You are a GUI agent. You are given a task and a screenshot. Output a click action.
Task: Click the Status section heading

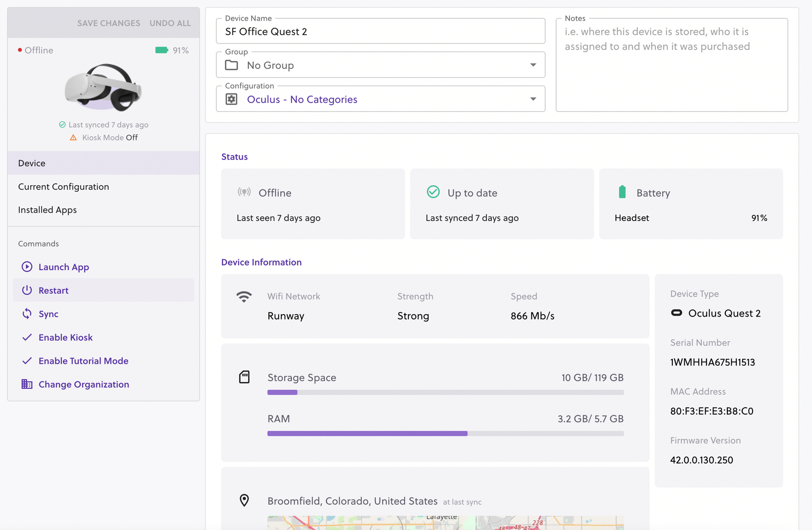(x=234, y=157)
